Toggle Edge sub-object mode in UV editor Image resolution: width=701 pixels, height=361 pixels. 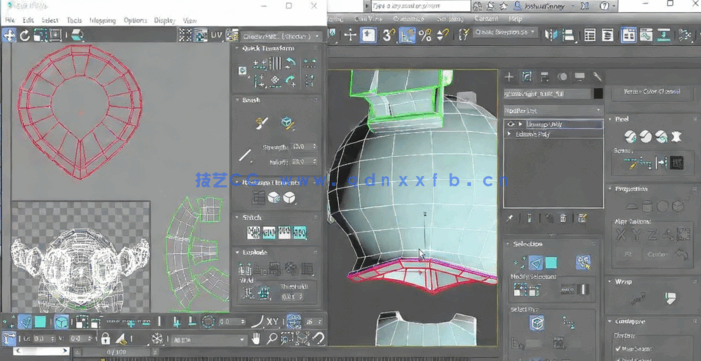pyautogui.click(x=25, y=322)
